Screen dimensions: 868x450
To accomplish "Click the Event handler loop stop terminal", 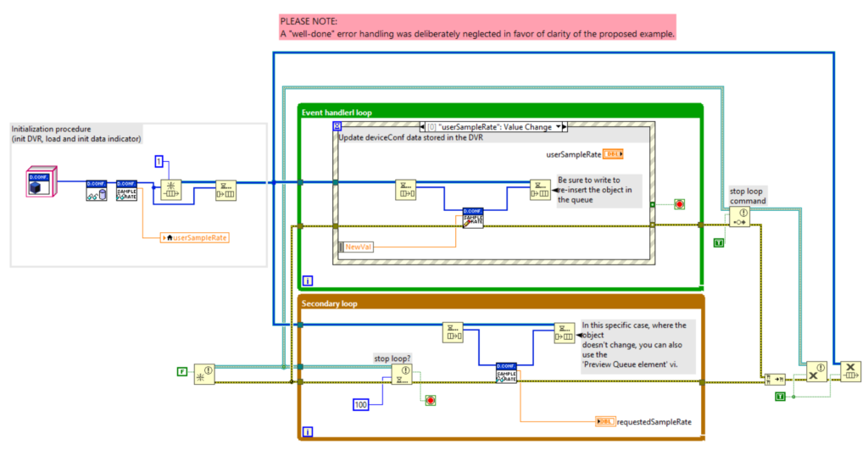I will click(x=679, y=205).
